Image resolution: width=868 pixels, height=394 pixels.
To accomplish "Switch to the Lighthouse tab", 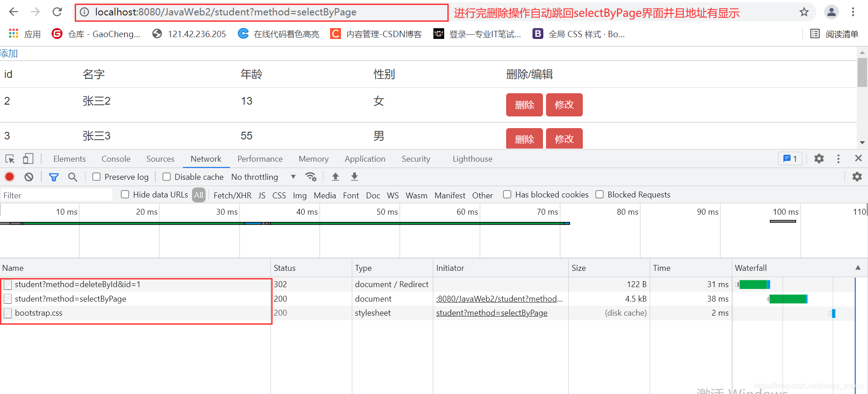I will point(472,159).
